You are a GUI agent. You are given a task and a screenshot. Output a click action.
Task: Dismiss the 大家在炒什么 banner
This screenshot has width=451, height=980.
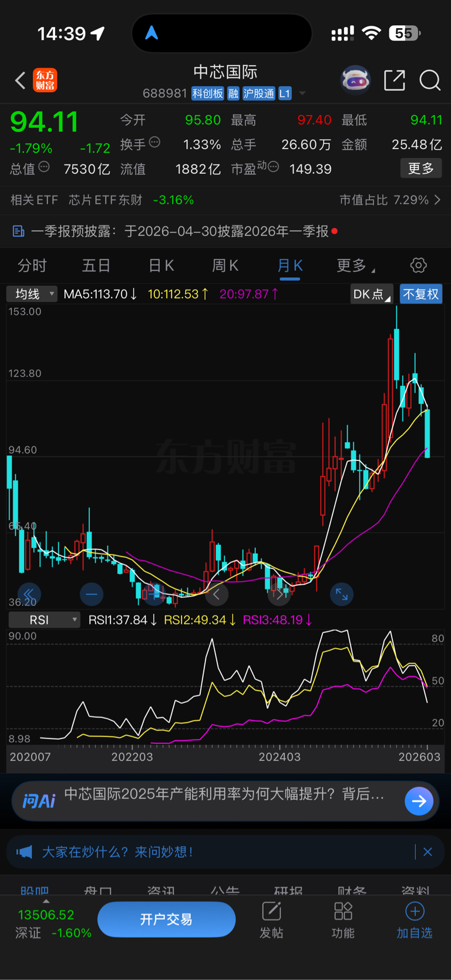[x=428, y=852]
